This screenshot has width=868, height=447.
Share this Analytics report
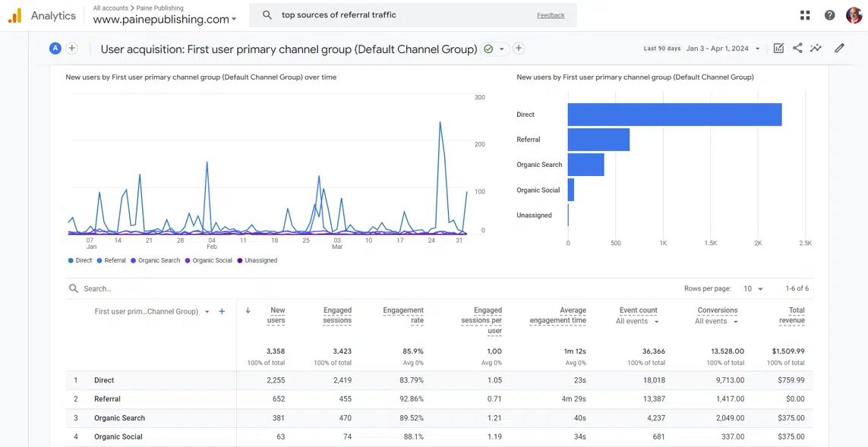coord(797,47)
